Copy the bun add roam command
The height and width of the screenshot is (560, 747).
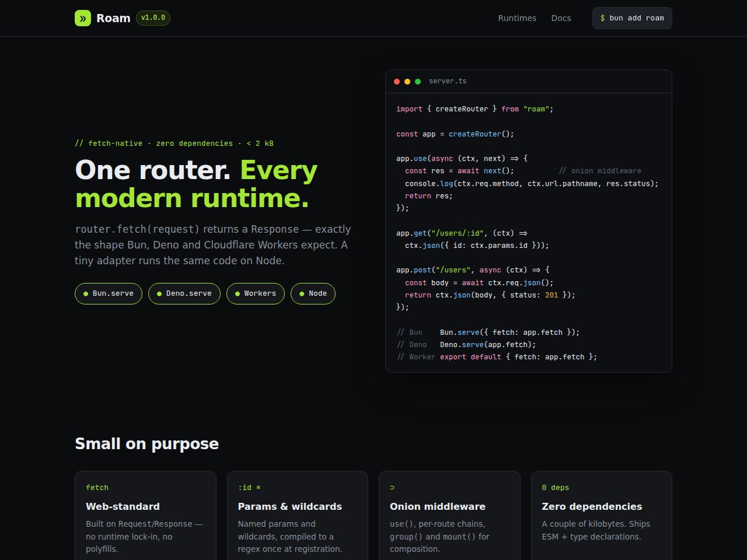coord(632,18)
